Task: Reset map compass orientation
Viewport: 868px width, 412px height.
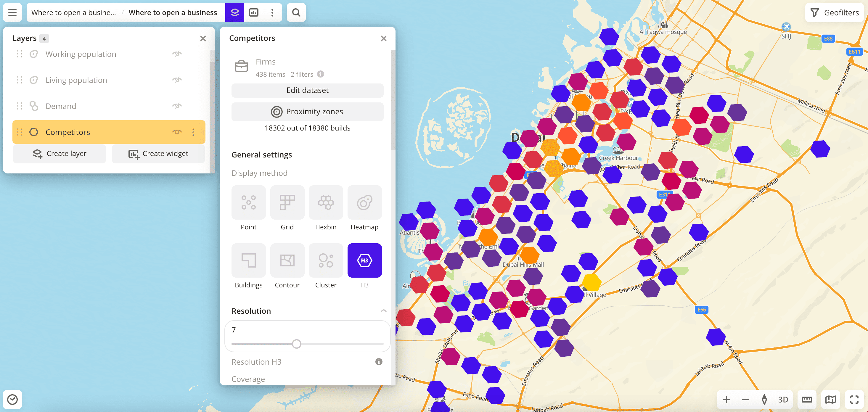Action: [764, 400]
